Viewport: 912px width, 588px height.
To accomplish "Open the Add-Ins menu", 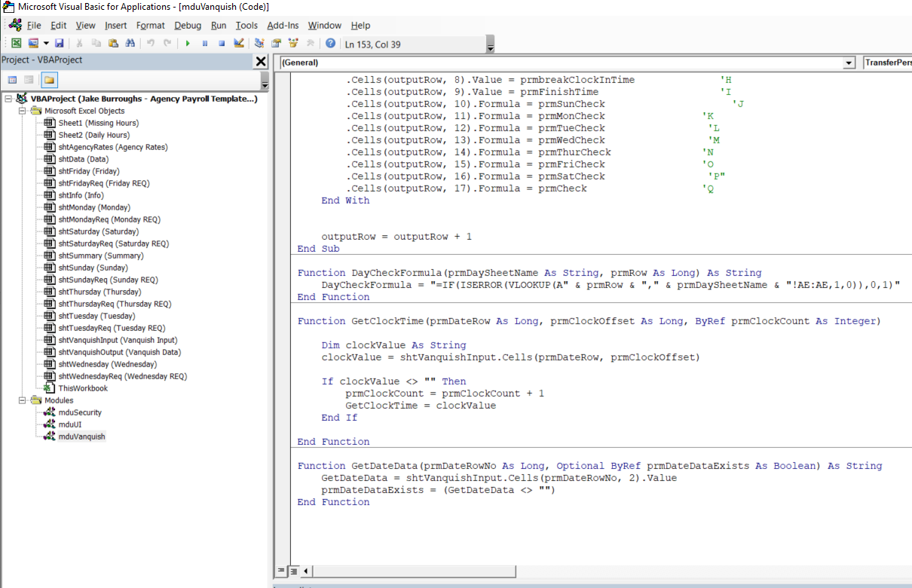I will 283,25.
